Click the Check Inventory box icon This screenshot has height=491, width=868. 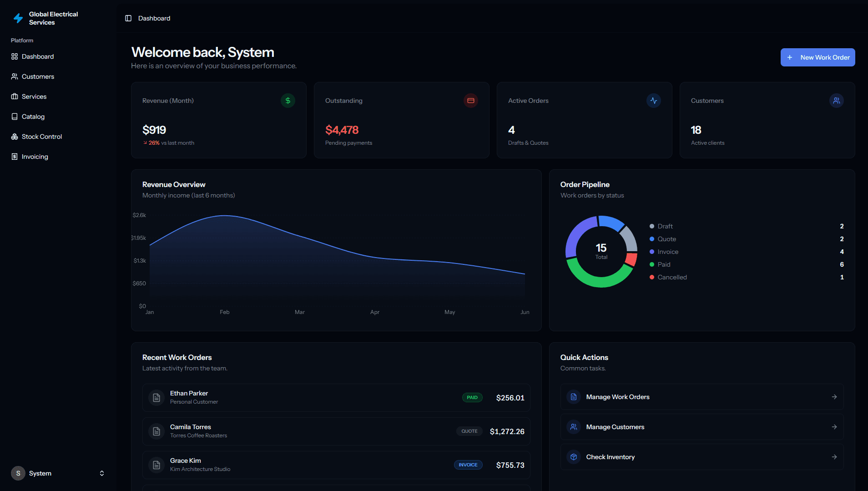(574, 457)
